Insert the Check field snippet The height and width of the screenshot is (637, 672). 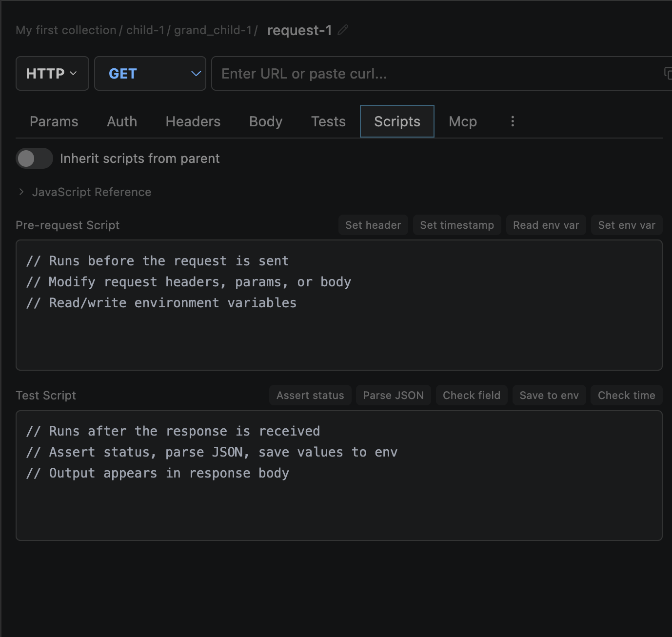point(472,396)
